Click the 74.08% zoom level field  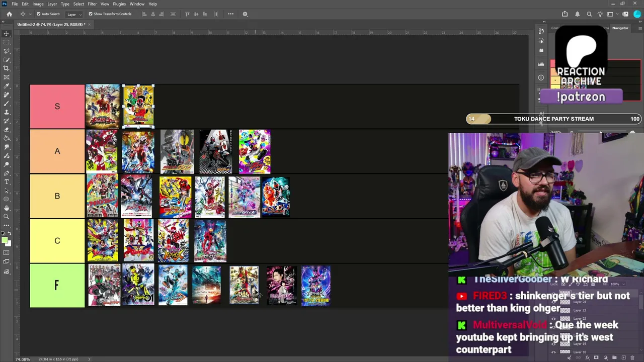(22, 359)
